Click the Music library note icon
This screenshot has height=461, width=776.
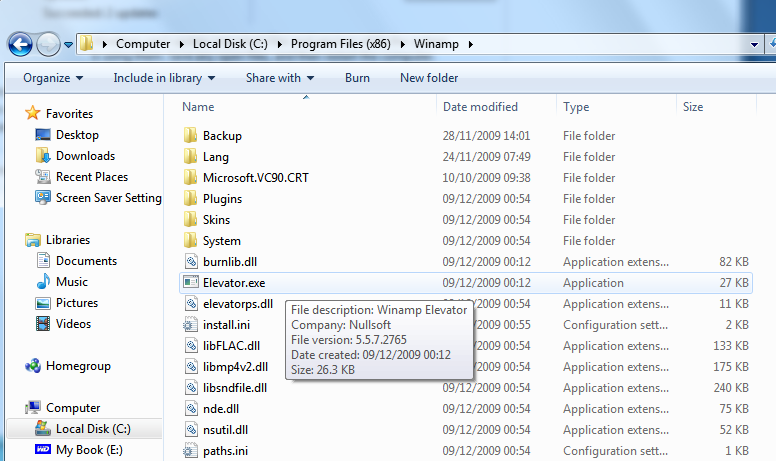[x=43, y=281]
